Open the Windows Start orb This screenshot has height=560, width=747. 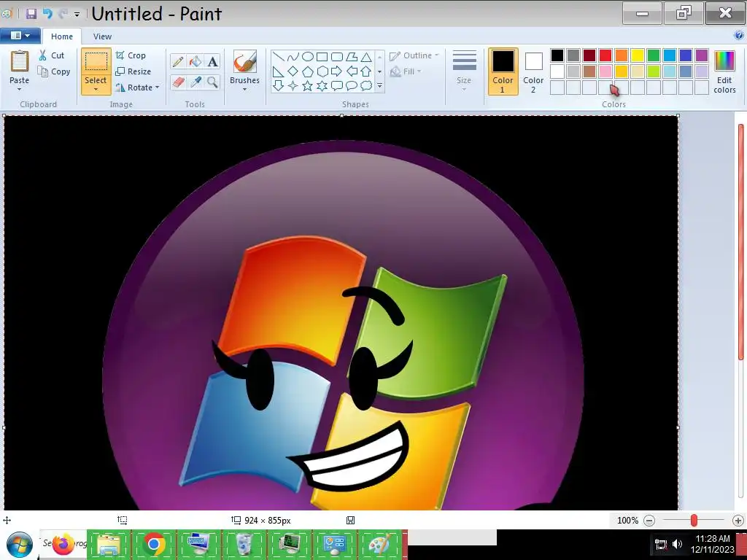(x=19, y=545)
